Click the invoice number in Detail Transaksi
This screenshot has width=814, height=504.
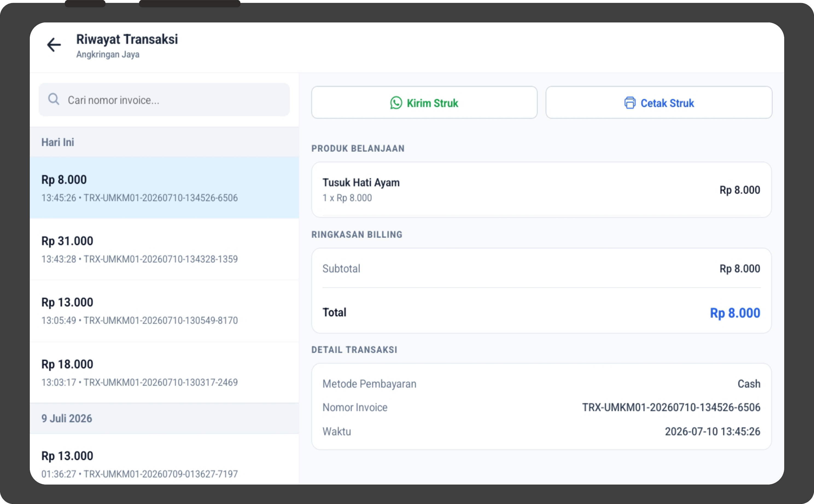point(671,407)
